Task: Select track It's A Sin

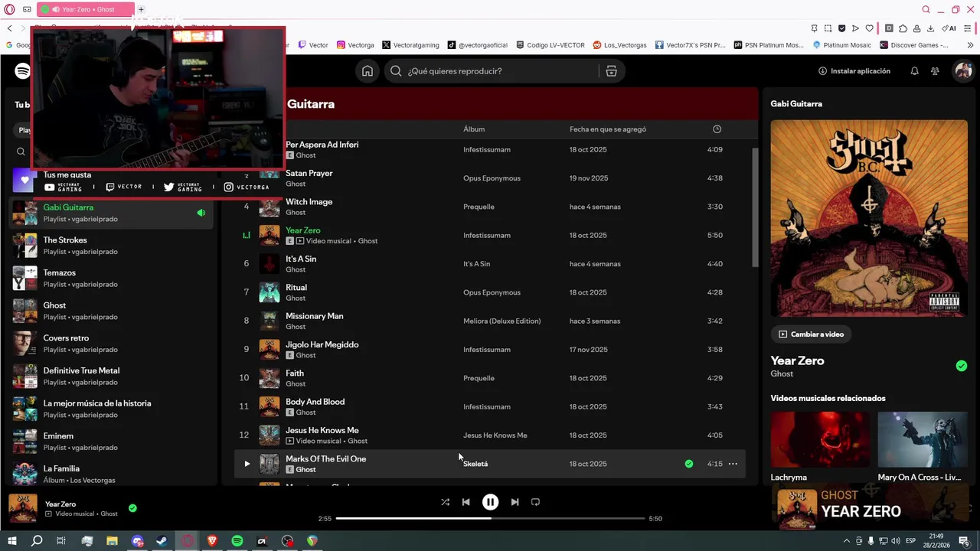Action: coord(300,259)
